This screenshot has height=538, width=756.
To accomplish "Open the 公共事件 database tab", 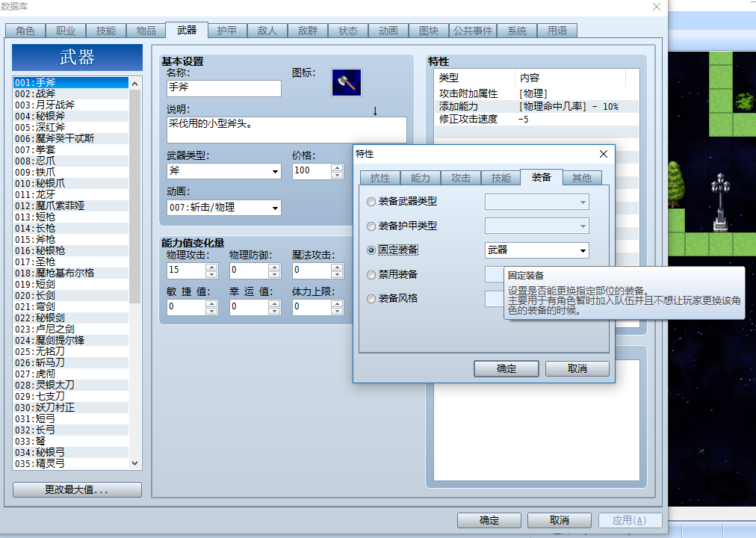I will click(472, 31).
